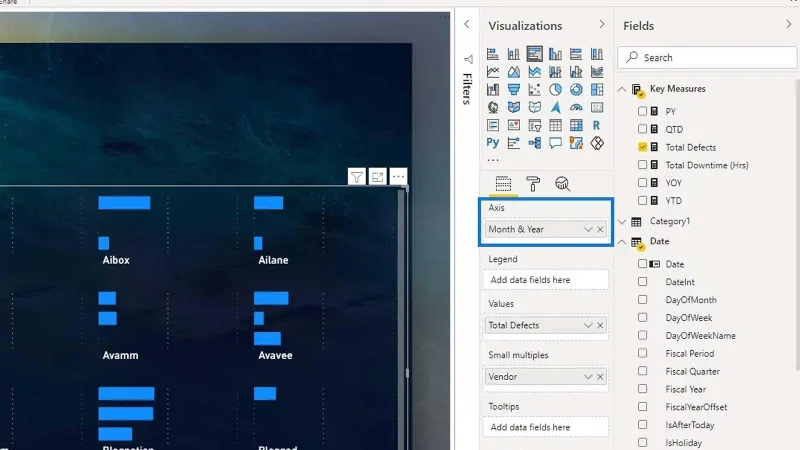800x450 pixels.
Task: Pick the Area chart visual
Action: pos(514,71)
